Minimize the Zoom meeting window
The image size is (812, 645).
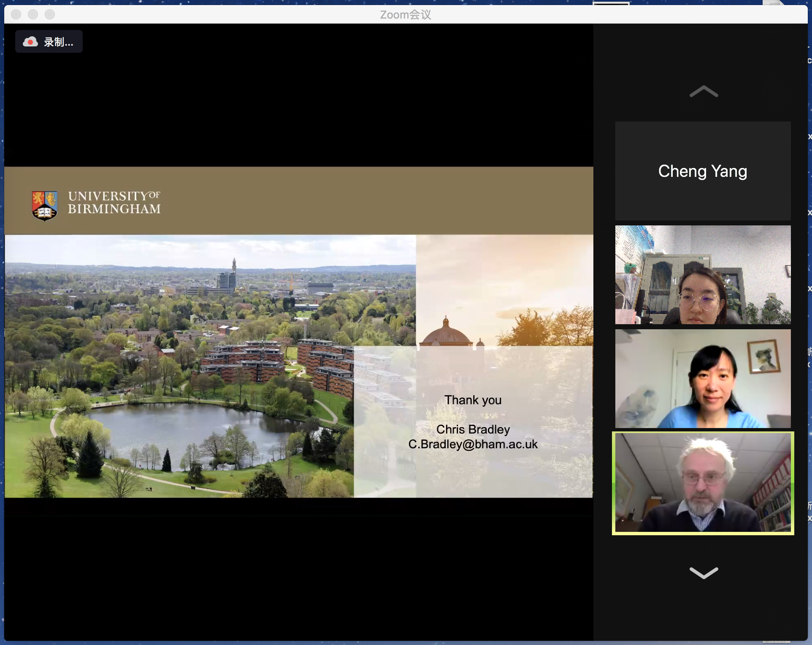point(33,14)
